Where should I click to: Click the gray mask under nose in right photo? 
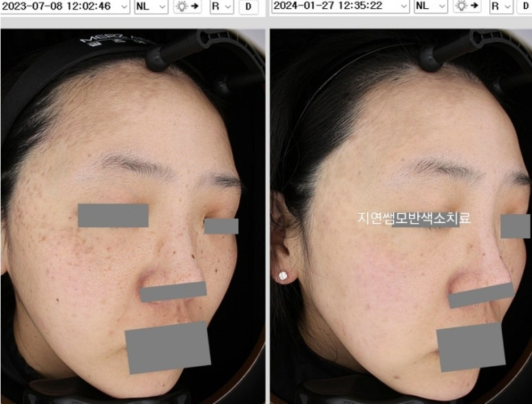click(x=480, y=295)
